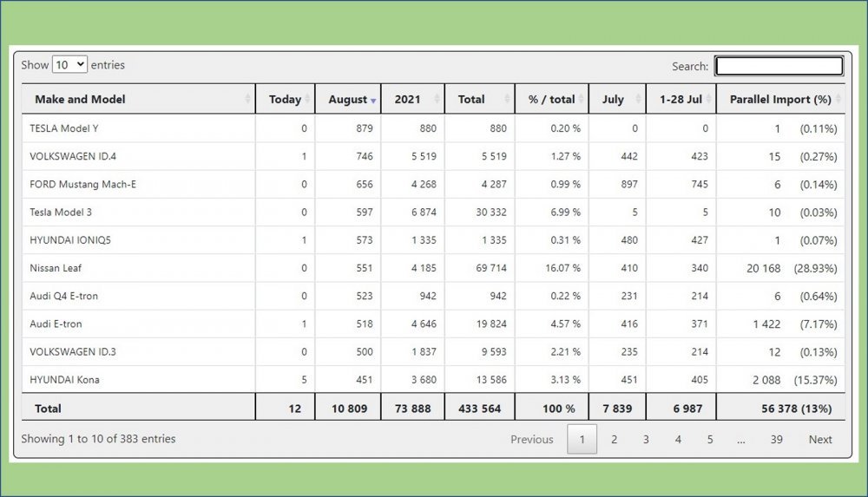Select the HYUNDAI Kona row name
868x497 pixels.
pos(64,380)
